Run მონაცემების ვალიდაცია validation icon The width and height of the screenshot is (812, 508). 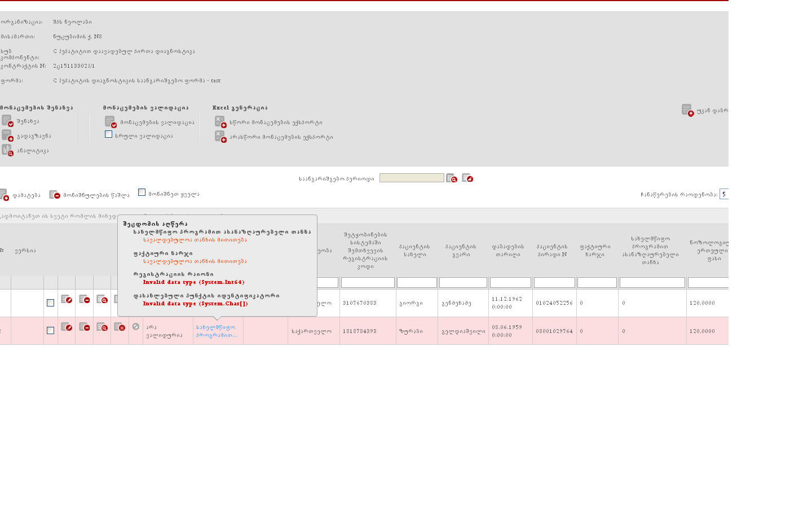click(111, 122)
